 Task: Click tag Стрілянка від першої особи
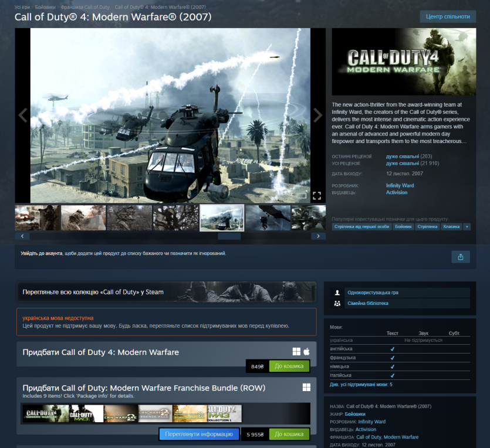[x=361, y=227]
